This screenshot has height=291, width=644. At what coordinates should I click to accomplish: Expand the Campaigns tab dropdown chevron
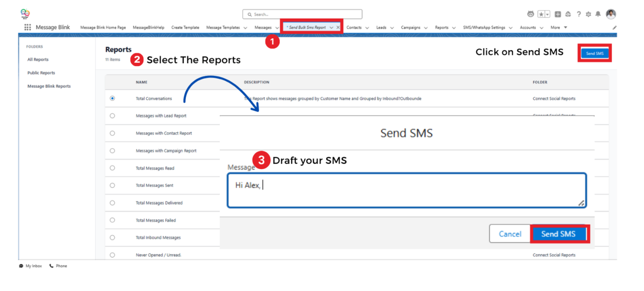click(426, 28)
